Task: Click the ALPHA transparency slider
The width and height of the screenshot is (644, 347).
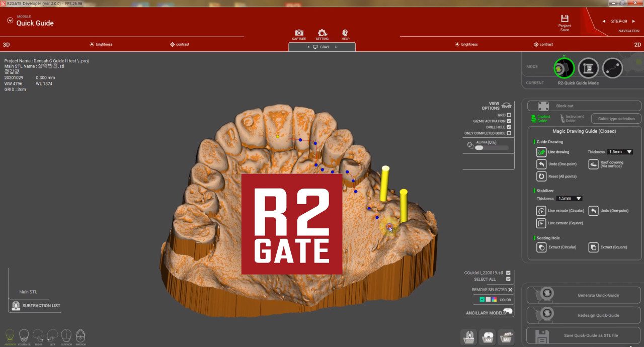Action: tap(492, 148)
